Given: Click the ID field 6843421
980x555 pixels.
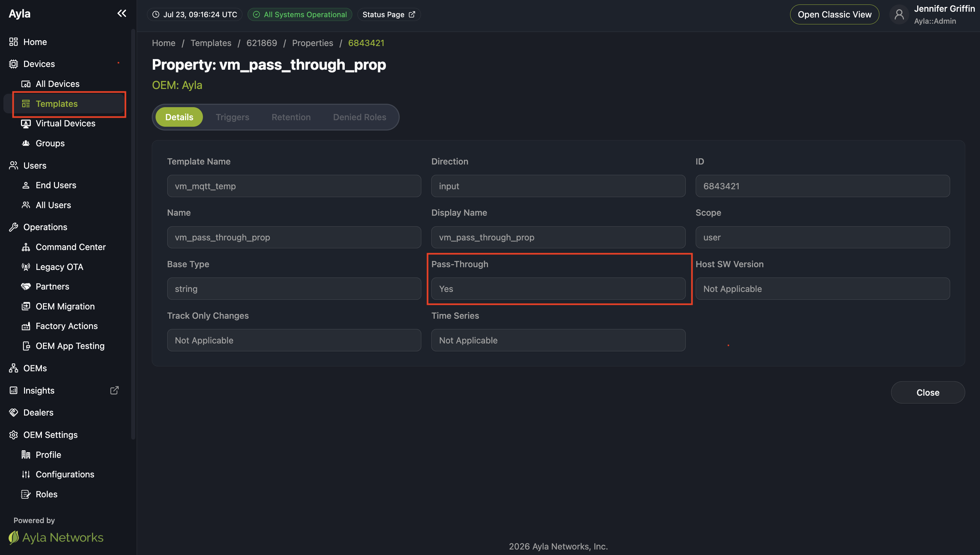Looking at the screenshot, I should [823, 186].
